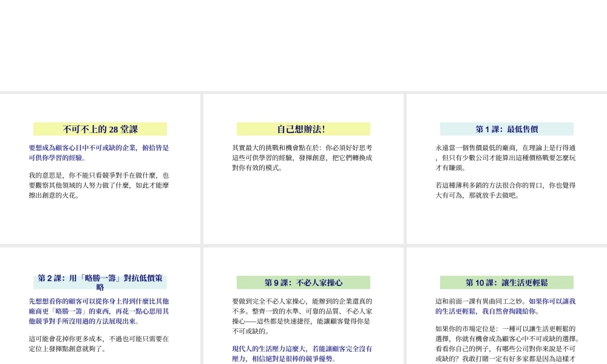607x364 pixels.
Task: Click the highlighted title 不可不上的 28 堂課
Action: tap(100, 129)
